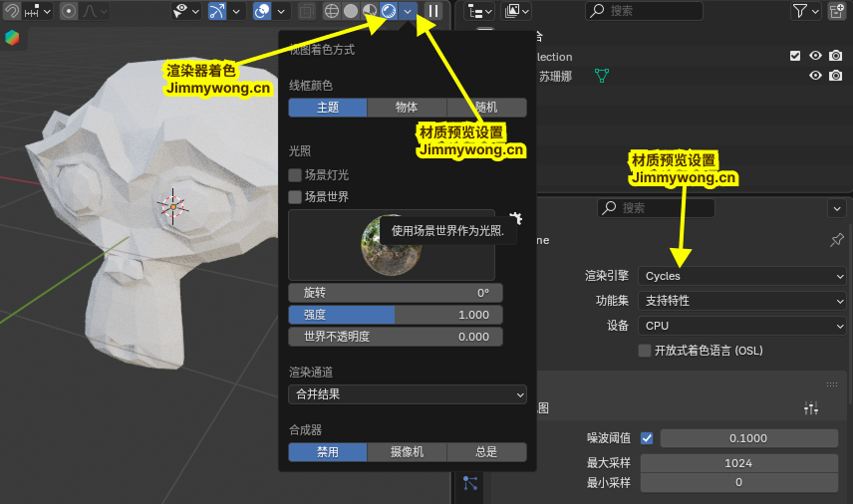Click the rendered shading mode icon
This screenshot has width=853, height=504.
[389, 11]
